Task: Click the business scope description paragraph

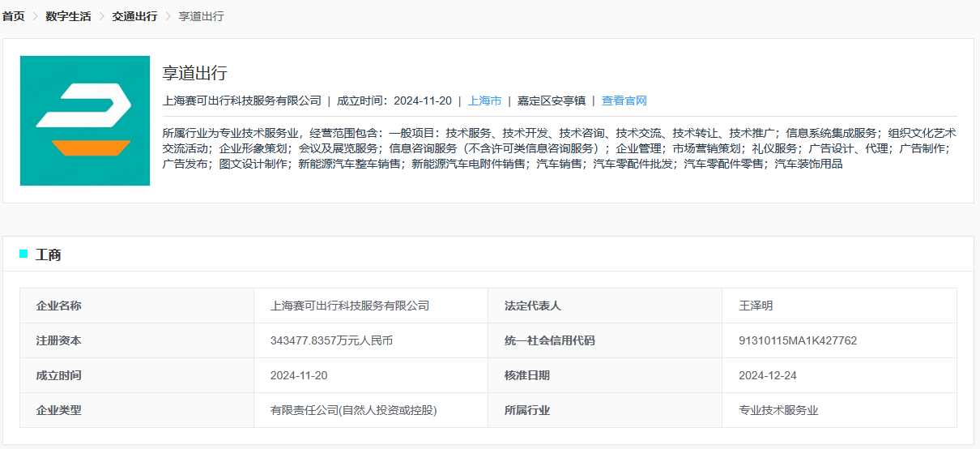Action: point(560,148)
